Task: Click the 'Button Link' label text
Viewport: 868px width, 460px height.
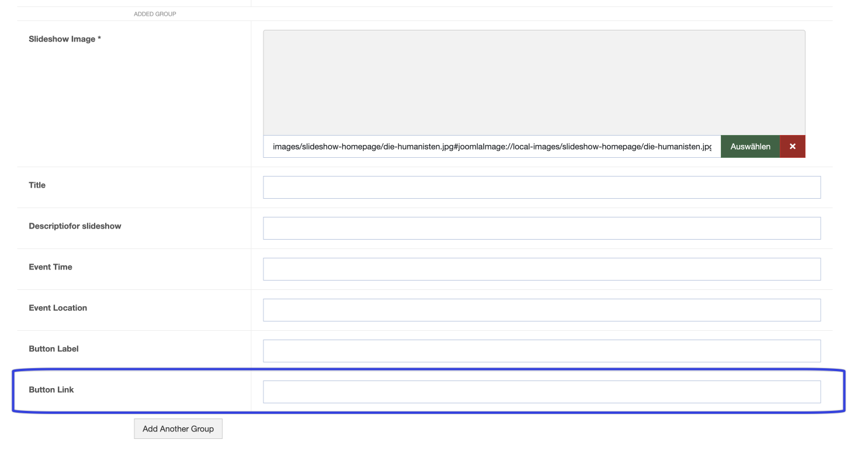Action: pos(51,390)
